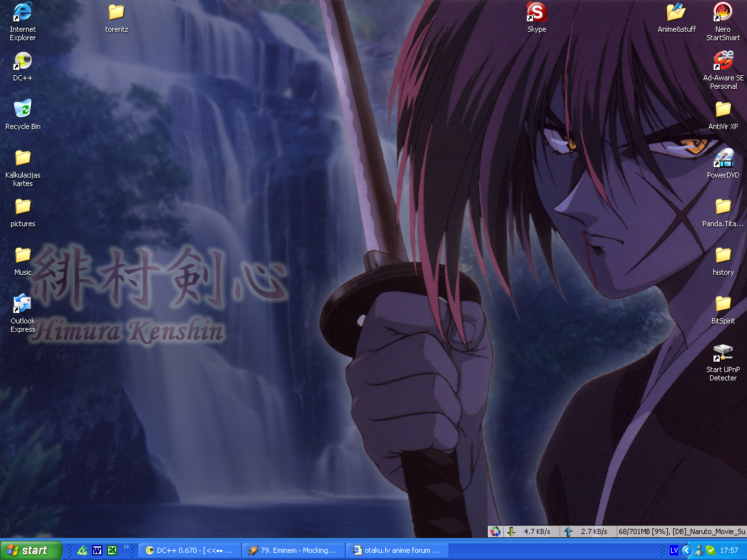Switch to the DC++ 0.670 taskbar window
Screen dimensions: 747x560
coord(189,550)
